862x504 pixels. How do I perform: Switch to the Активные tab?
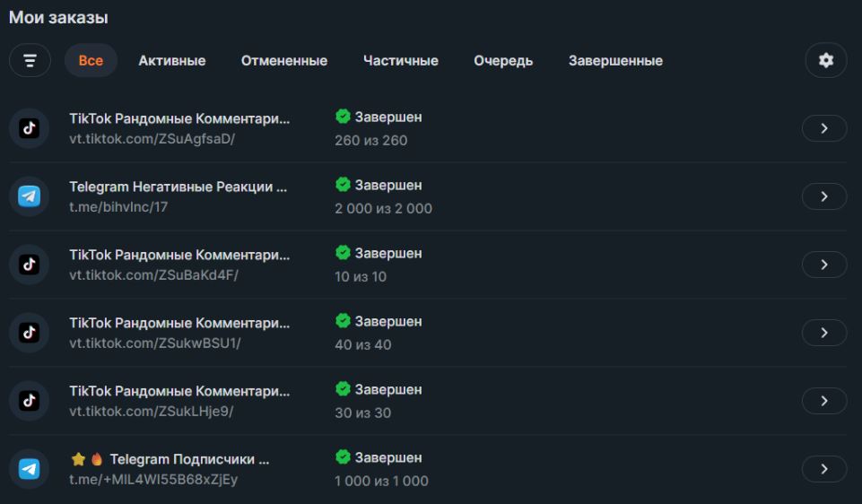(x=171, y=61)
